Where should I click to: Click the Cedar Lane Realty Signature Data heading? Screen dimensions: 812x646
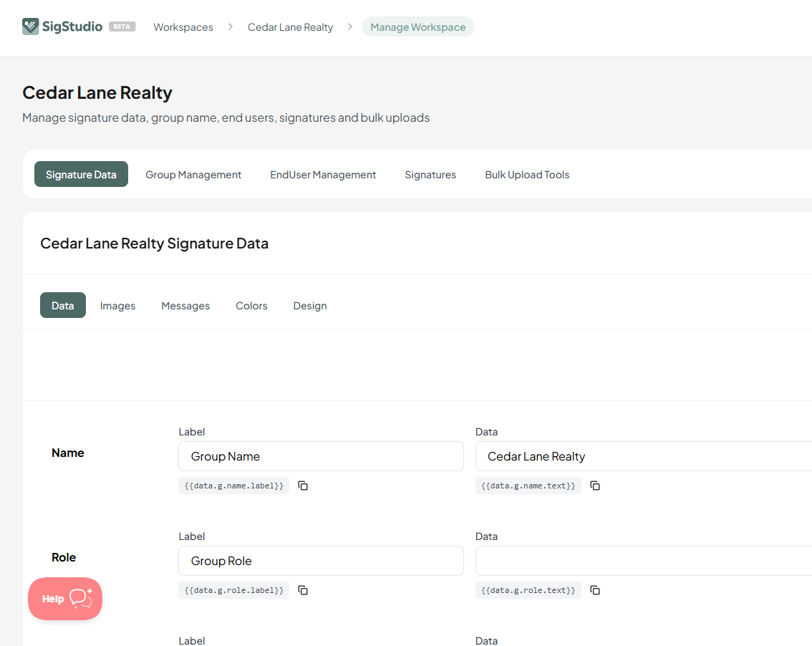tap(155, 244)
